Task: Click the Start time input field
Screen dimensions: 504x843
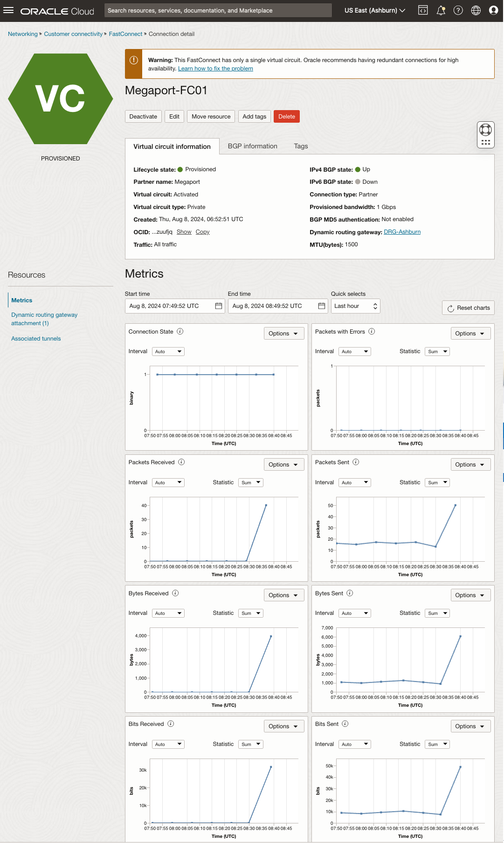Action: [175, 306]
